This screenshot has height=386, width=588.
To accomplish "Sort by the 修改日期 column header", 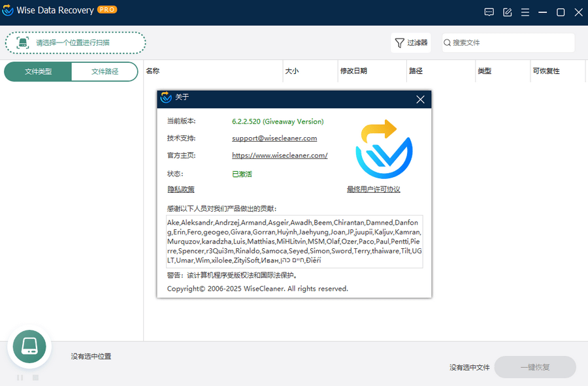I will (353, 71).
